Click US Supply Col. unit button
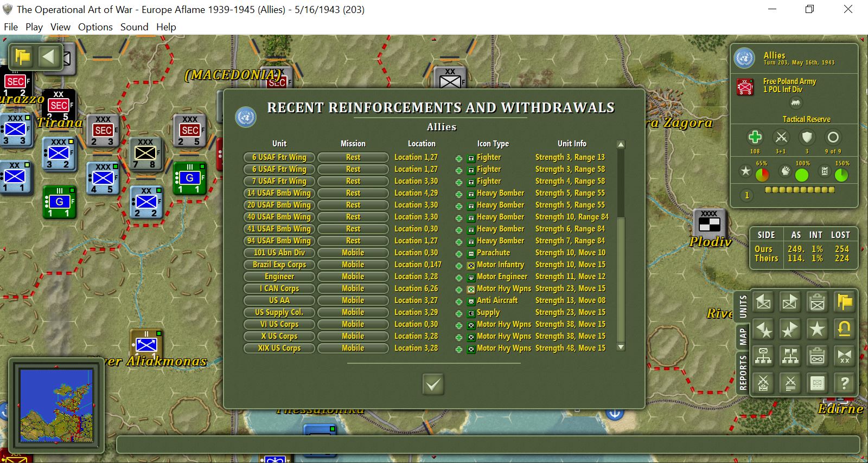 (279, 312)
